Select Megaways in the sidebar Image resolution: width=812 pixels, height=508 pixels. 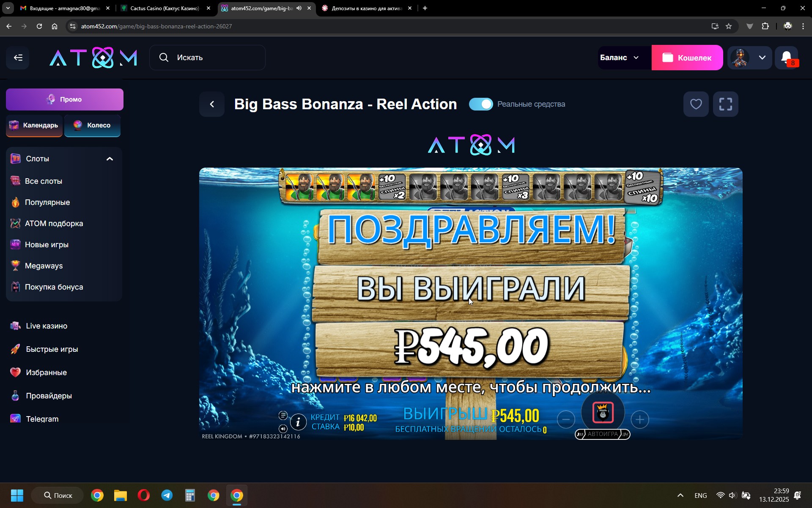44,266
